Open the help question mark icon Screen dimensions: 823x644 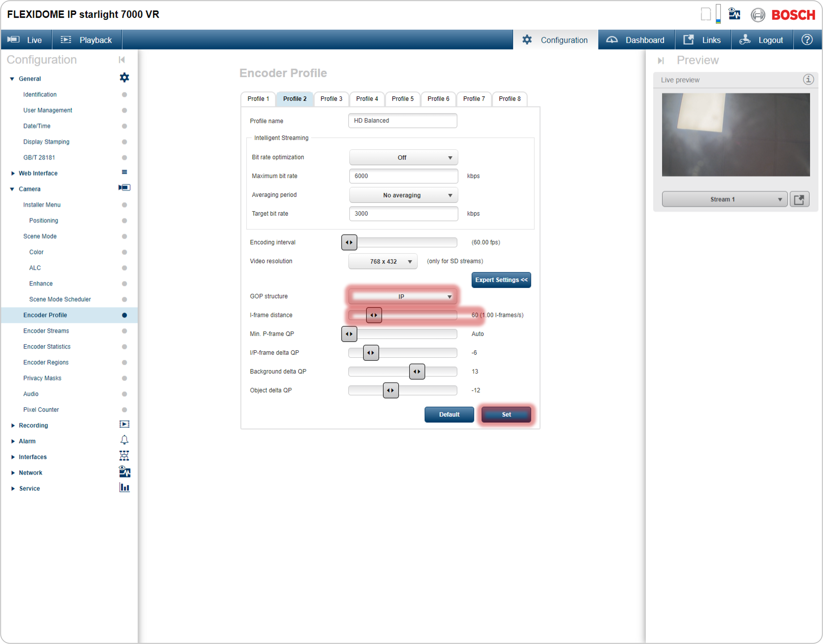(807, 40)
